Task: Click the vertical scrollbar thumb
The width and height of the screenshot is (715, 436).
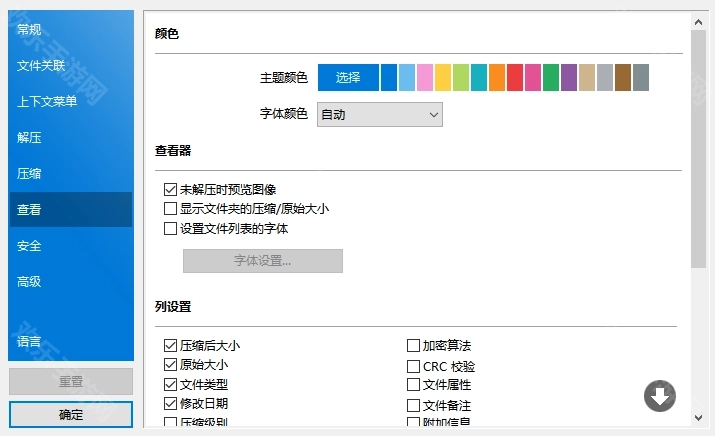Action: pyautogui.click(x=699, y=150)
